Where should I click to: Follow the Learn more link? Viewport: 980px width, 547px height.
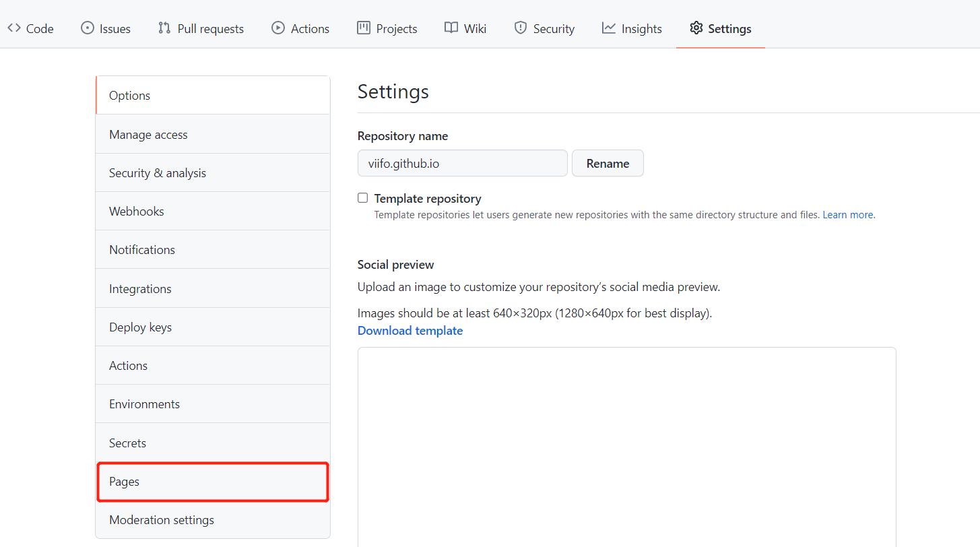[849, 215]
